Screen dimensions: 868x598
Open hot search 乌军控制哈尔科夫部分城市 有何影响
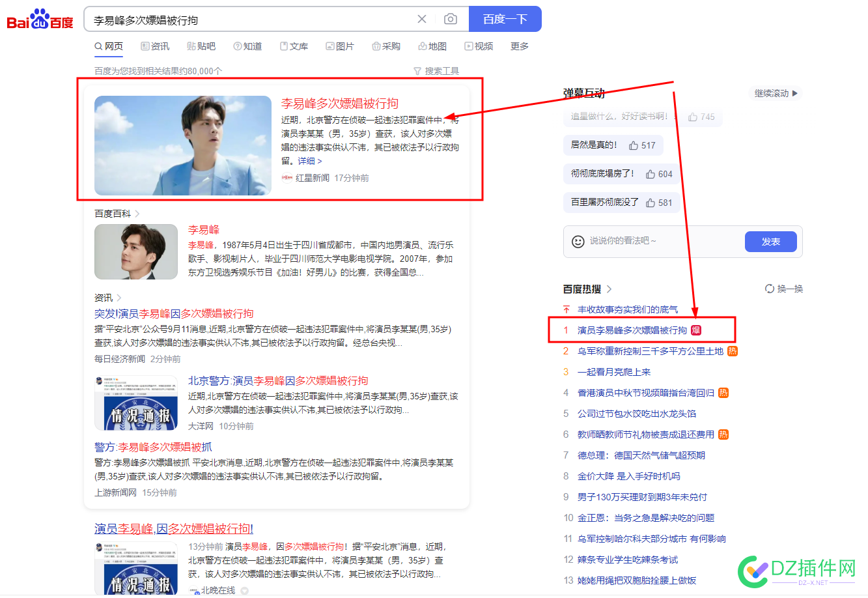(x=652, y=539)
